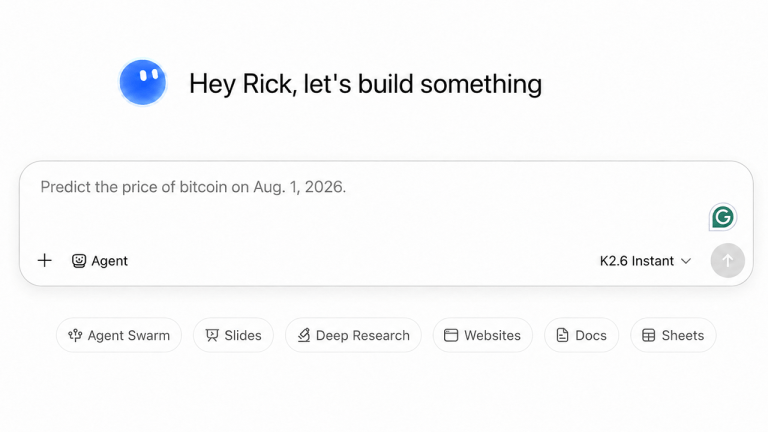Click the Grammarly extension icon
Viewport: 768px width, 432px height.
tap(722, 217)
